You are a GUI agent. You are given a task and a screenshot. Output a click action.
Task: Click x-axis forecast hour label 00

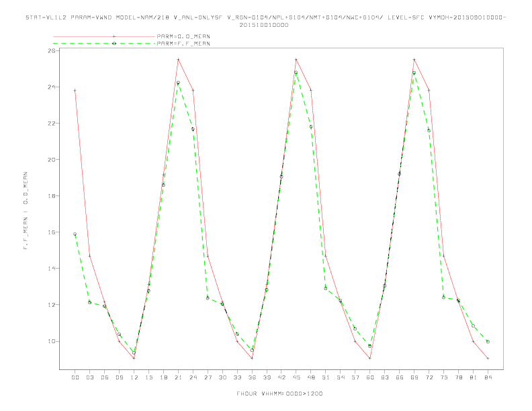click(75, 377)
